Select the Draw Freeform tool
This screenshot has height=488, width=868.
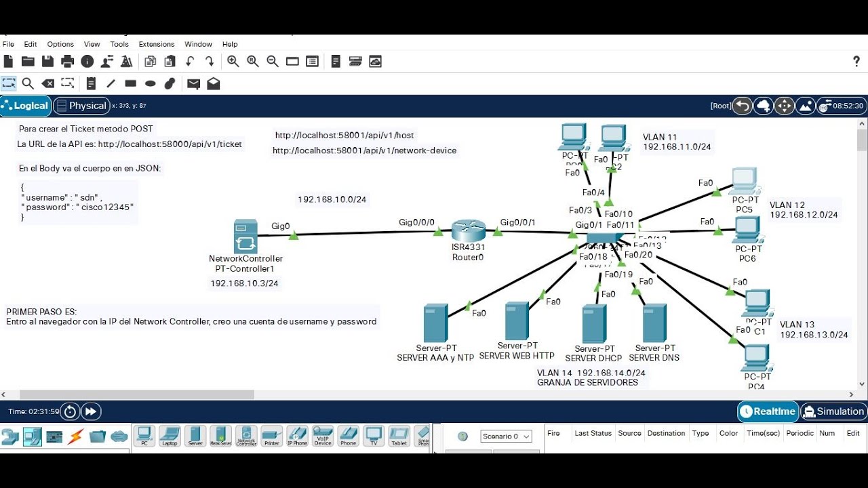pyautogui.click(x=170, y=83)
